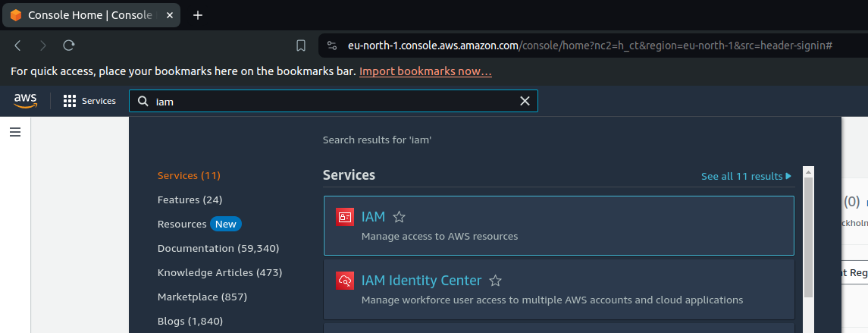
Task: Close the Console Home tab
Action: click(x=170, y=15)
